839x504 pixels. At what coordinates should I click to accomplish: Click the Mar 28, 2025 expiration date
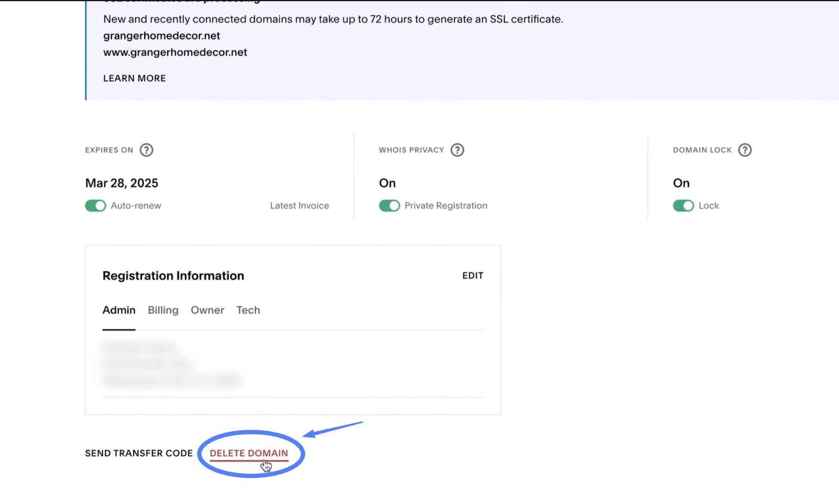click(x=121, y=183)
